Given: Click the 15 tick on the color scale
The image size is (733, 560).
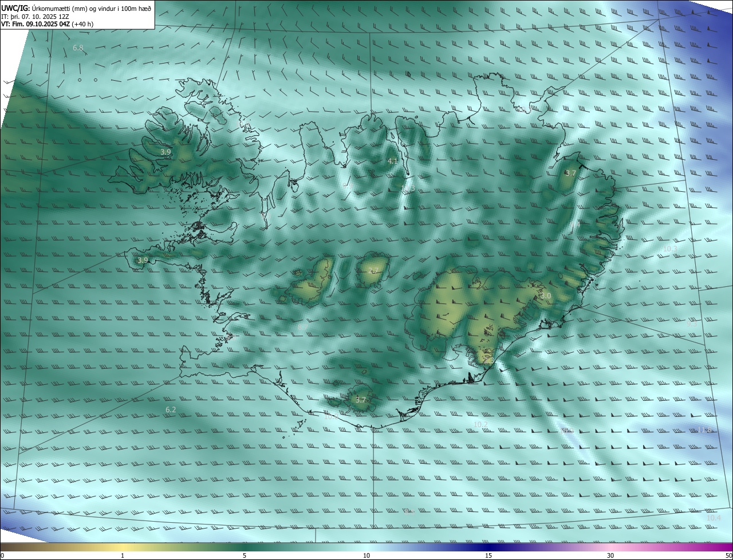Looking at the screenshot, I should tap(488, 555).
